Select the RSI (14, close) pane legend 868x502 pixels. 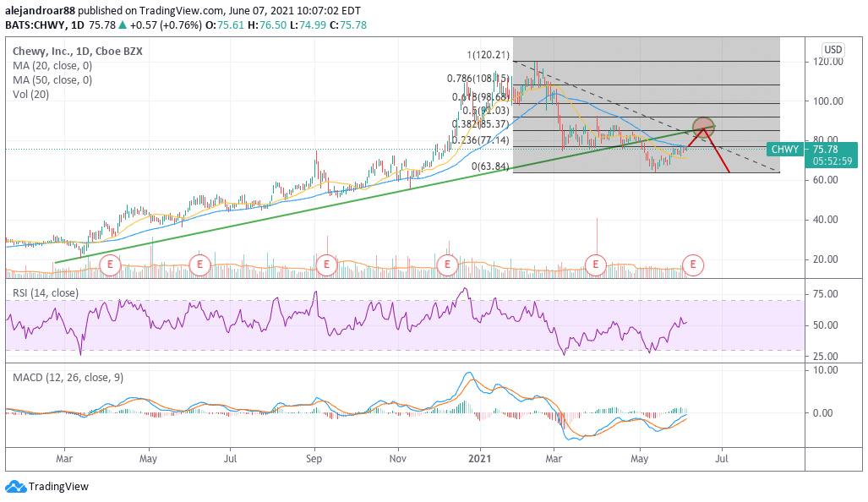(x=46, y=292)
